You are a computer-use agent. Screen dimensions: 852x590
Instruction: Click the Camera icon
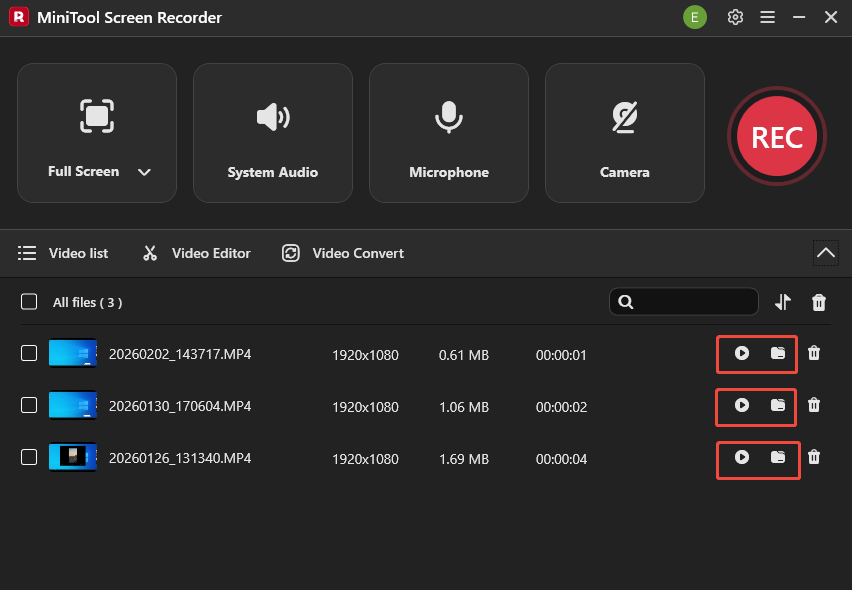click(624, 116)
